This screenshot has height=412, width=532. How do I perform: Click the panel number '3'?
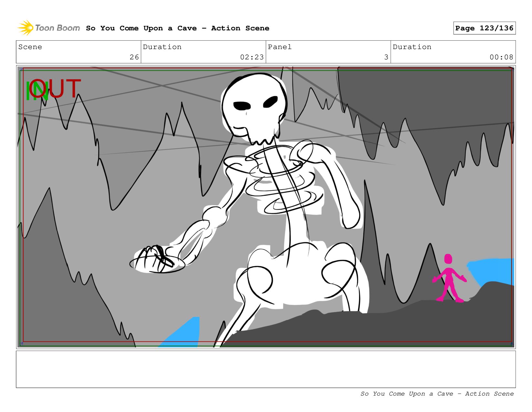tap(386, 57)
